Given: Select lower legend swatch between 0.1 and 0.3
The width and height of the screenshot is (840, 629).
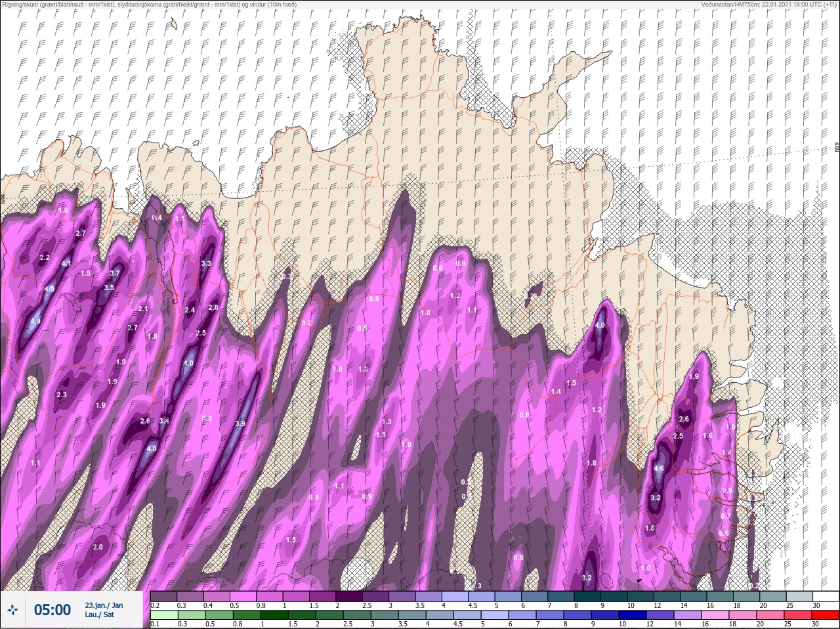Looking at the screenshot, I should tap(164, 615).
